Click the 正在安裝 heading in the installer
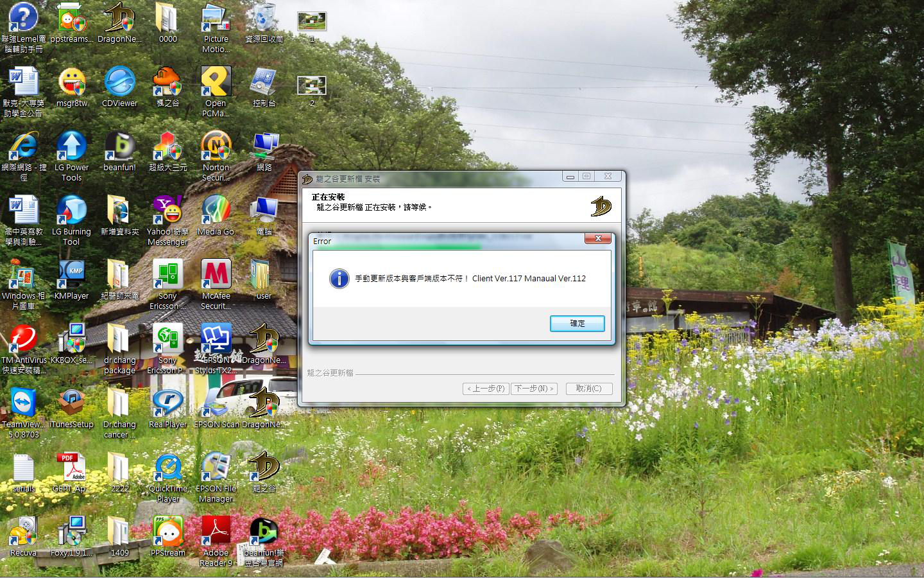This screenshot has width=924, height=578. 328,197
